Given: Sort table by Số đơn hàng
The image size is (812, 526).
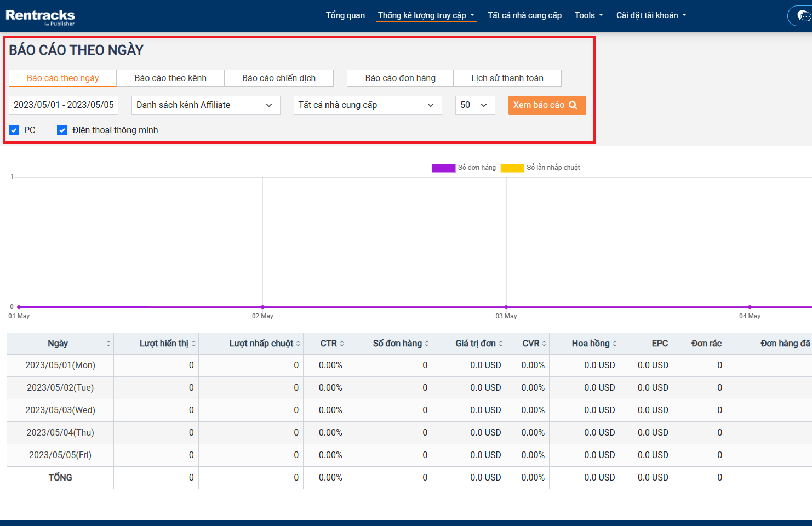Looking at the screenshot, I should [427, 344].
